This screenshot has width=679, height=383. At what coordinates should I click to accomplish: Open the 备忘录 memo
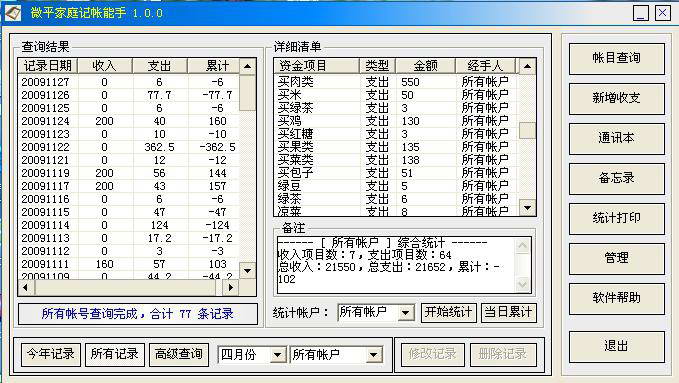coord(616,178)
